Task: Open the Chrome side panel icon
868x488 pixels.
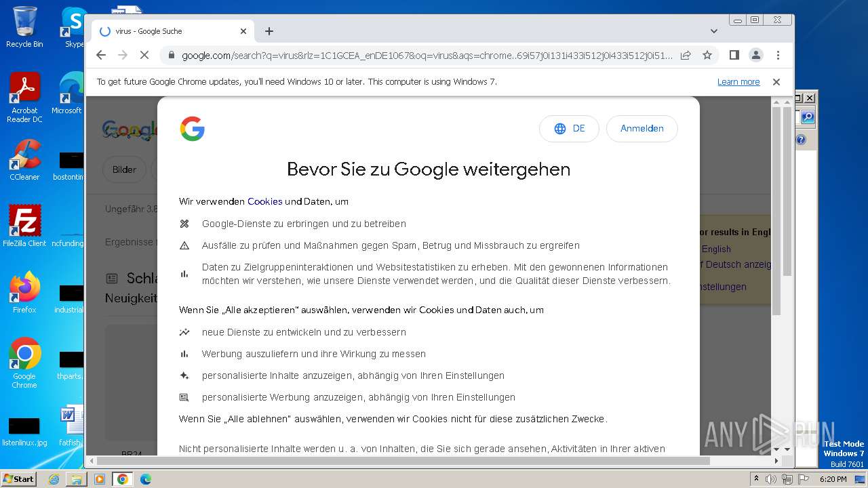Action: coord(734,55)
